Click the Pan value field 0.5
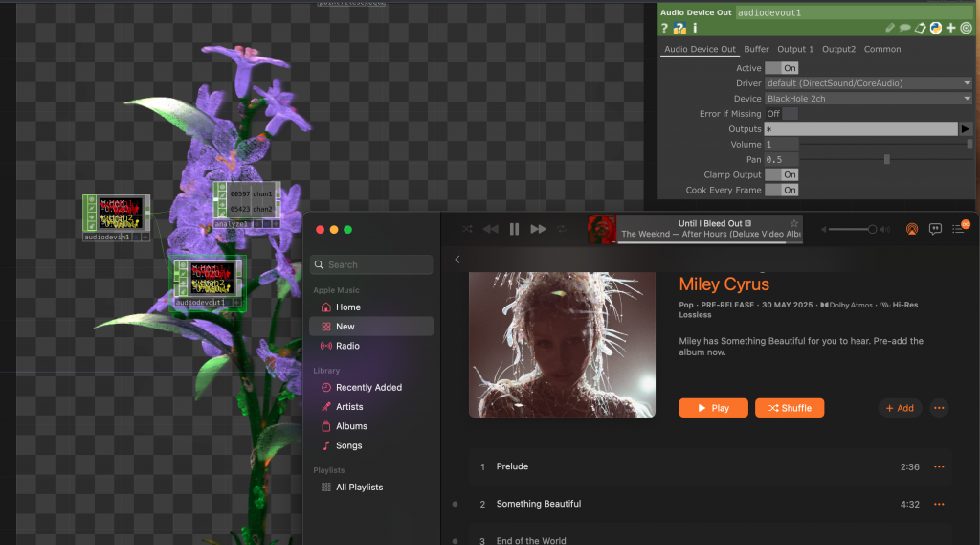Viewport: 980px width, 545px height. coord(781,160)
